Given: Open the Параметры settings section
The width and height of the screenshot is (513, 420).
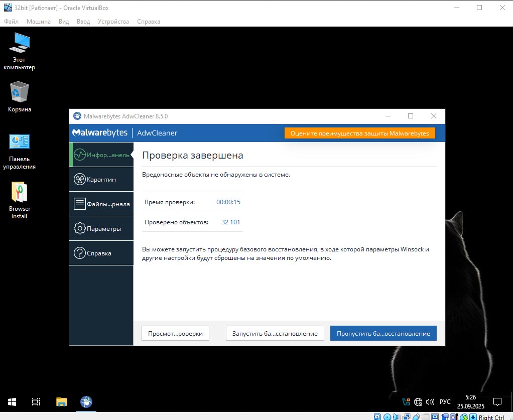Looking at the screenshot, I should click(x=101, y=228).
